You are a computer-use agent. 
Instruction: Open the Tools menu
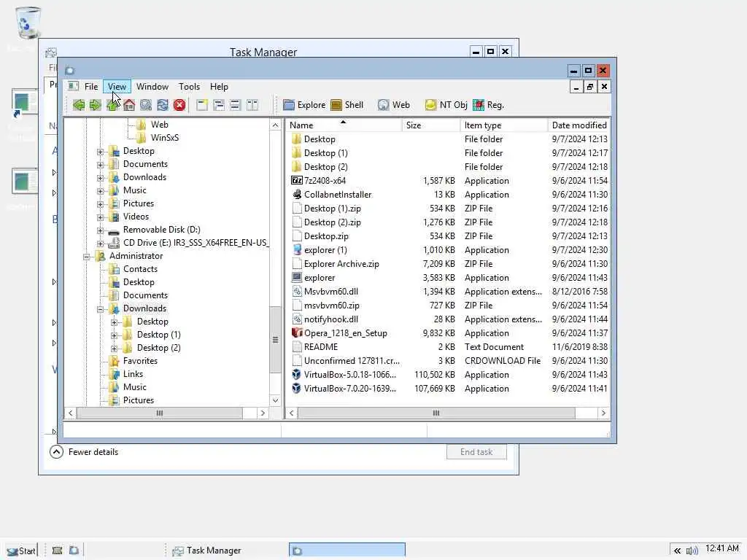pos(189,87)
